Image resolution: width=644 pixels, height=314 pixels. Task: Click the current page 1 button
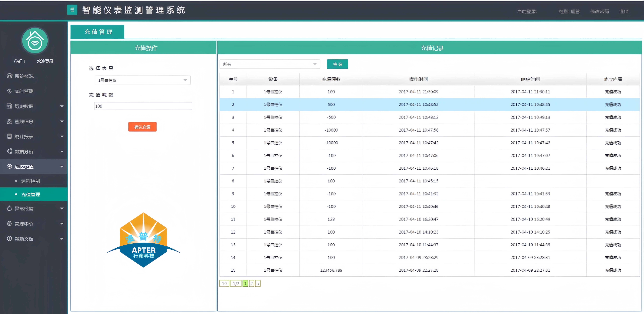tap(245, 284)
